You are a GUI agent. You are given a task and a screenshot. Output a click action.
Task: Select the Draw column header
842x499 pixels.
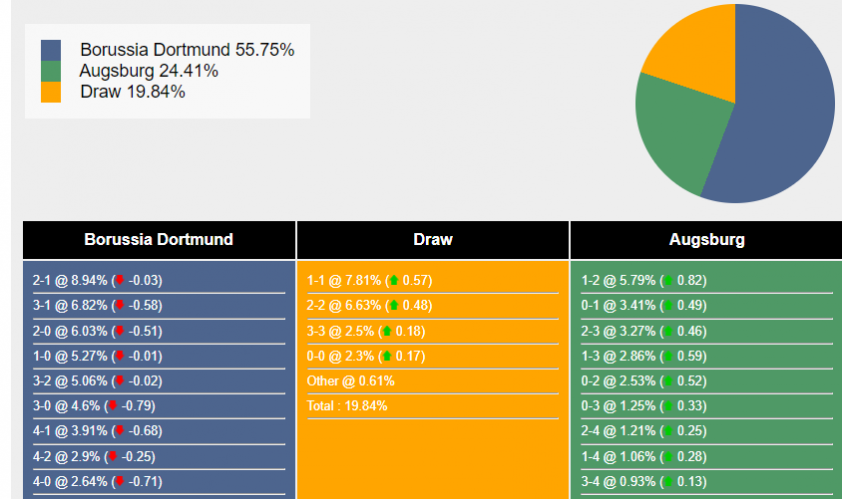(433, 240)
